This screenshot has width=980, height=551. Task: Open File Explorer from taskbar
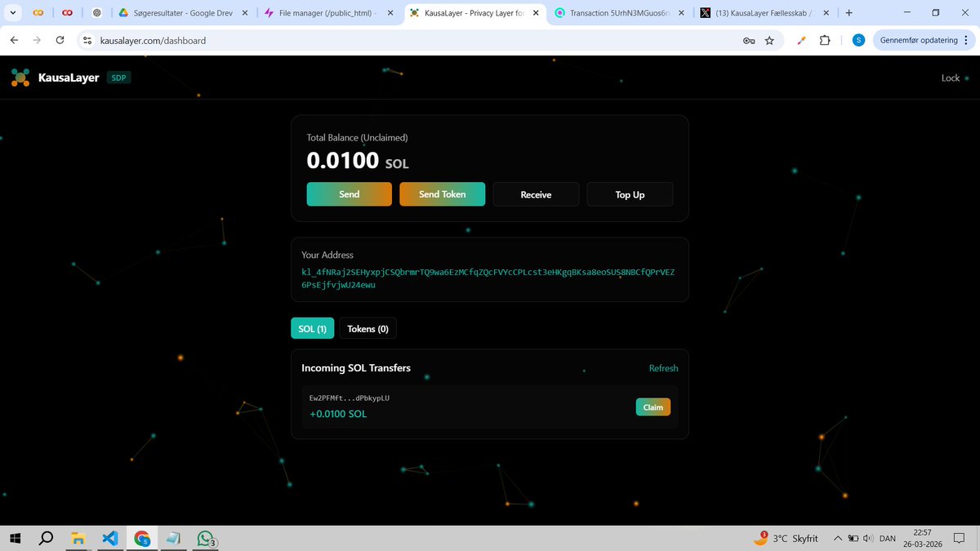click(78, 539)
